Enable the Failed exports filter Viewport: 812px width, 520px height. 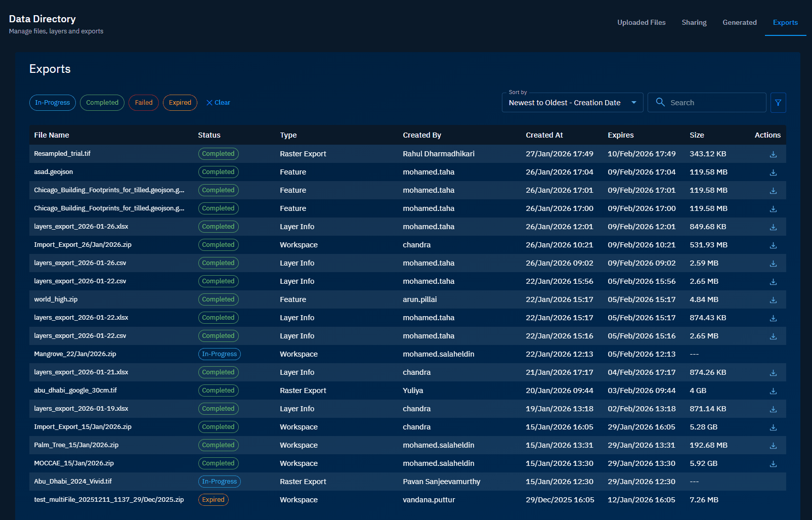coord(143,102)
